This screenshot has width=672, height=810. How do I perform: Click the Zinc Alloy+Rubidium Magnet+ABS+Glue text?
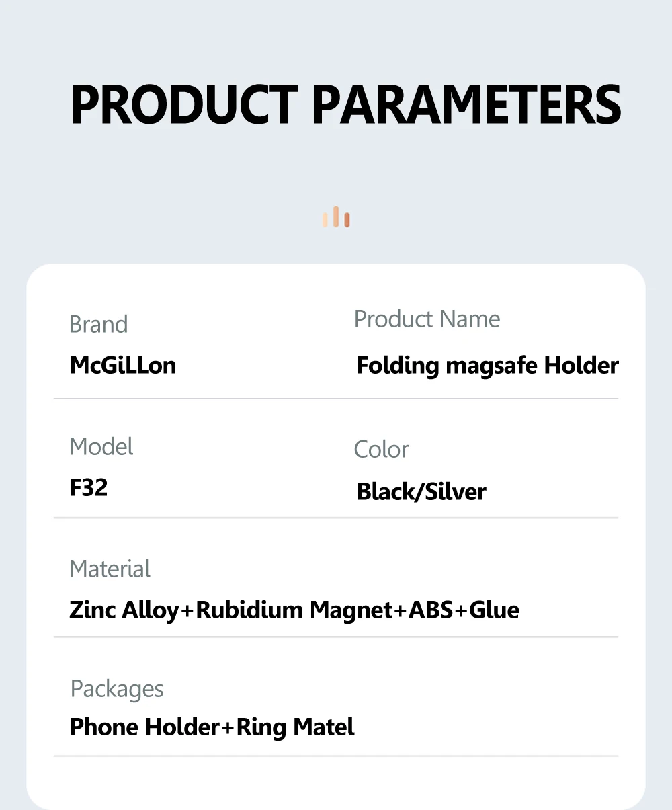[294, 610]
